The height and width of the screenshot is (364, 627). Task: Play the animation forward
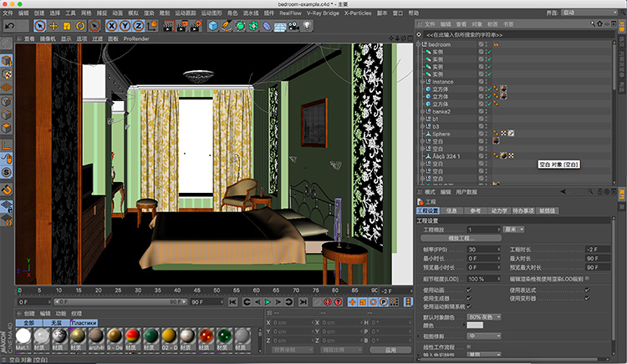[x=268, y=302]
